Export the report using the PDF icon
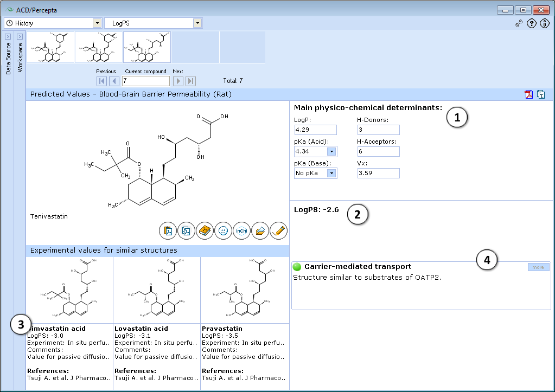The image size is (555, 392). tap(528, 94)
